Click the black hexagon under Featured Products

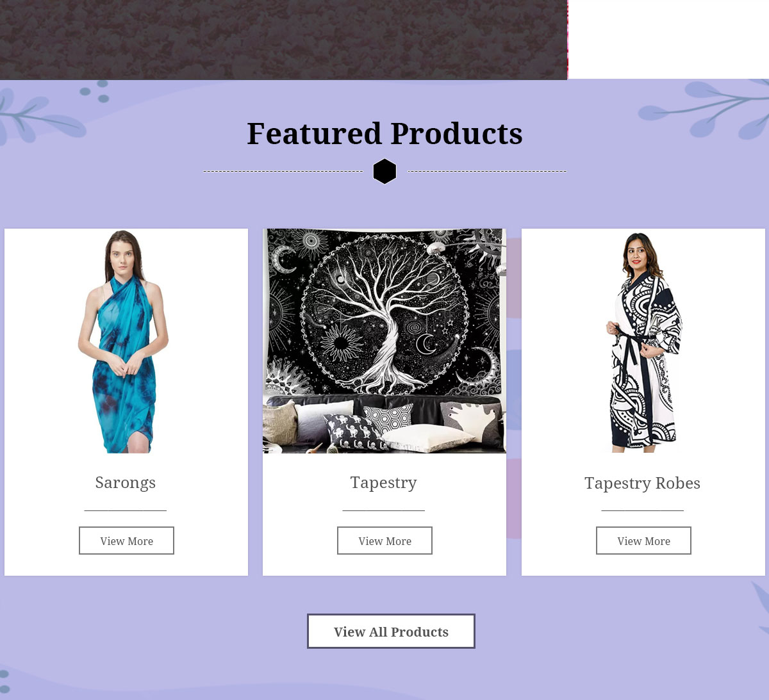click(x=384, y=172)
